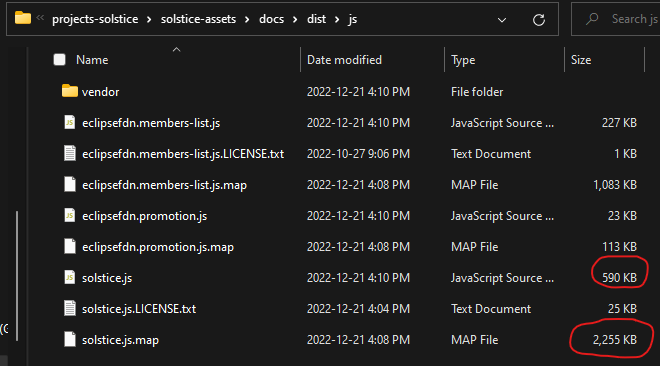Image resolution: width=660 pixels, height=366 pixels.
Task: Click the 25 KB size cell
Action: [x=622, y=309]
